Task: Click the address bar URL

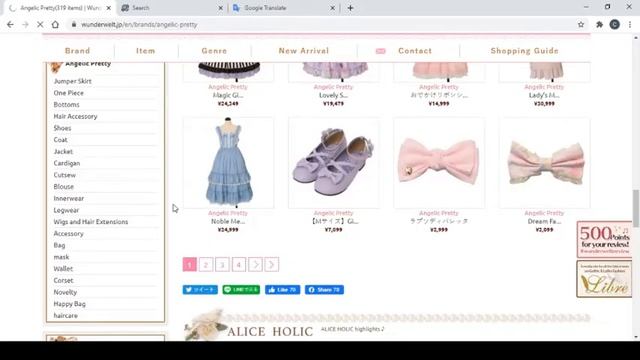Action: click(x=139, y=24)
